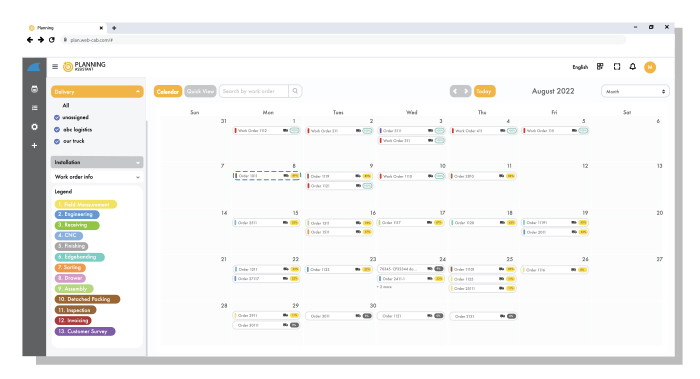Toggle the our truck checkbox
Screen dimensions: 700x379
tap(57, 142)
